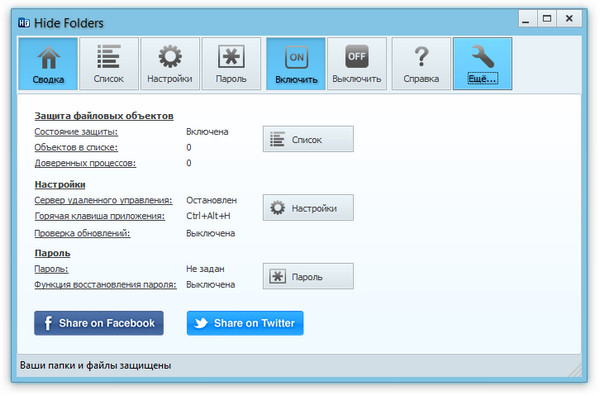Open the Список toolbar button

pos(109,64)
